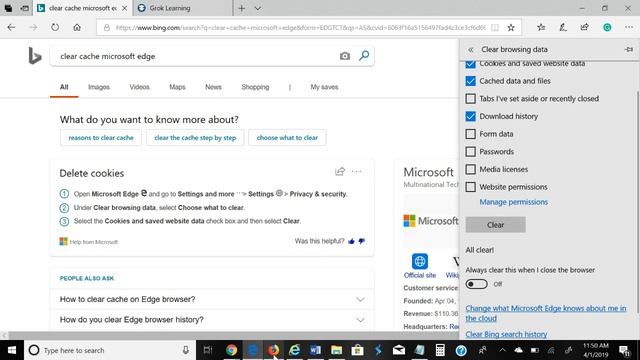Image resolution: width=640 pixels, height=360 pixels.
Task: Share this page using share icon
Action: pyautogui.click(x=584, y=27)
